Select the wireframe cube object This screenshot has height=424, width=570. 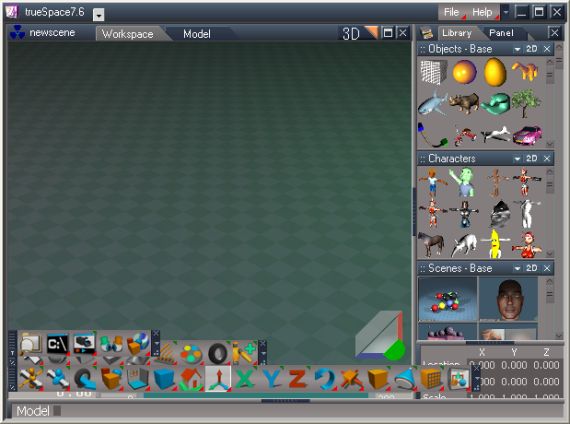tap(433, 72)
